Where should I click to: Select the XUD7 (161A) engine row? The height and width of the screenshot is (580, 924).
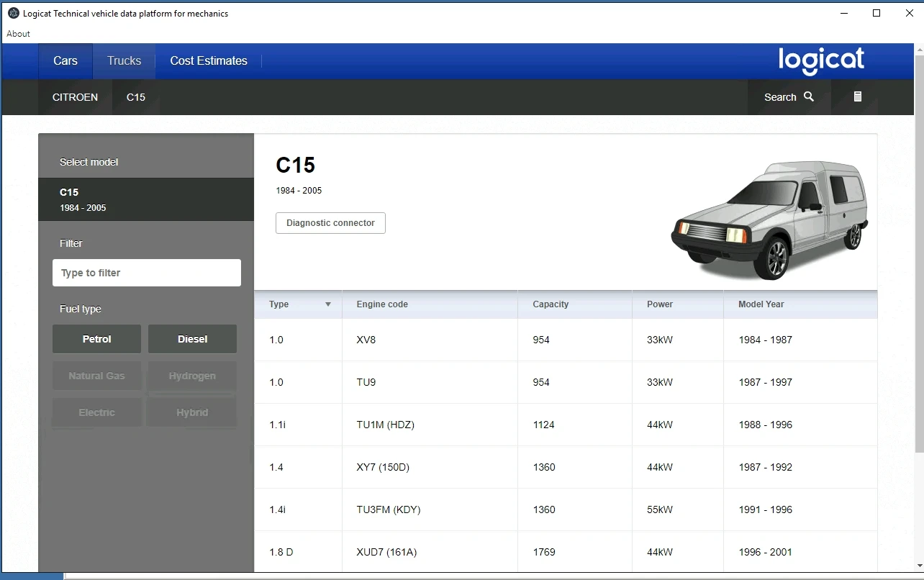coord(566,552)
